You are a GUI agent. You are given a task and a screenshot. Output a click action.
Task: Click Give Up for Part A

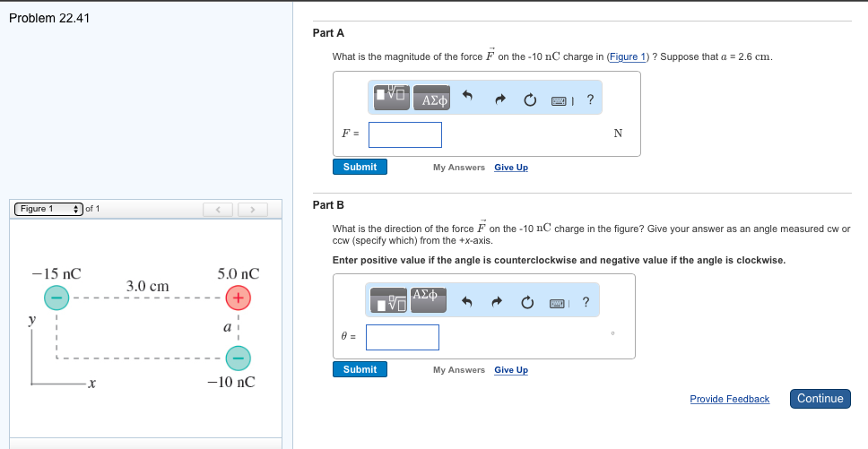click(x=511, y=168)
